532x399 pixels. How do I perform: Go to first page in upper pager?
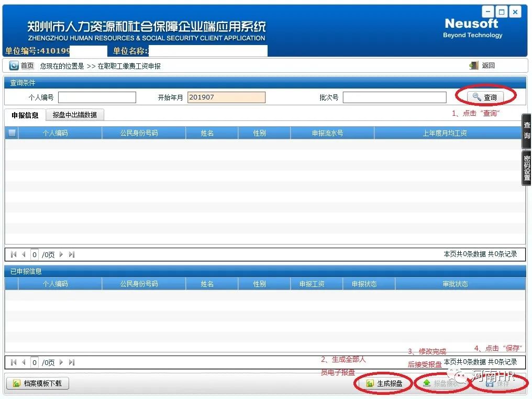coord(14,254)
